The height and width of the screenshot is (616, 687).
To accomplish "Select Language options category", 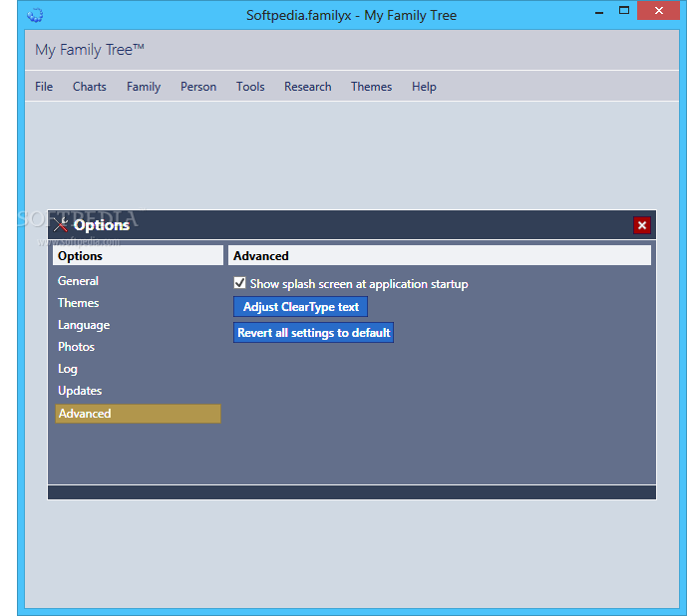I will pyautogui.click(x=84, y=325).
